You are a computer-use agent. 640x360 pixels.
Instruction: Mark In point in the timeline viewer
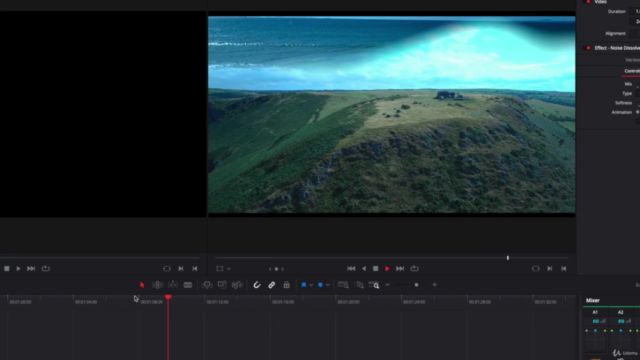550,269
